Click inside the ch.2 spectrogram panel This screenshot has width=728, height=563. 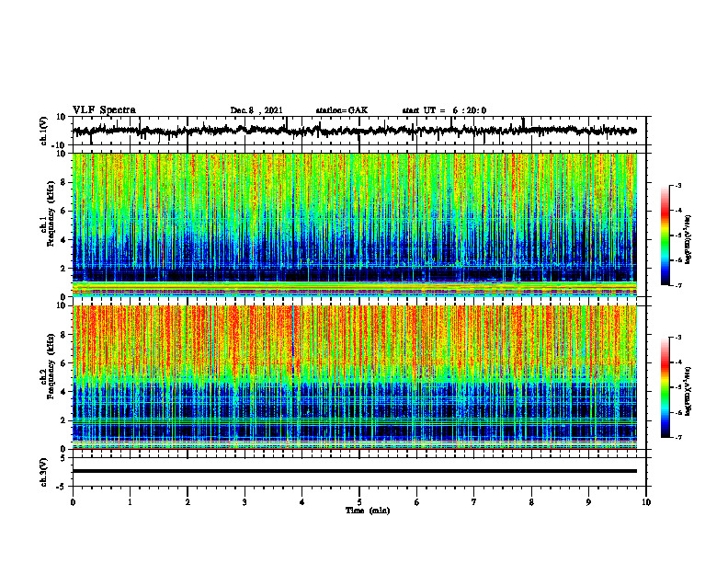tap(355, 377)
